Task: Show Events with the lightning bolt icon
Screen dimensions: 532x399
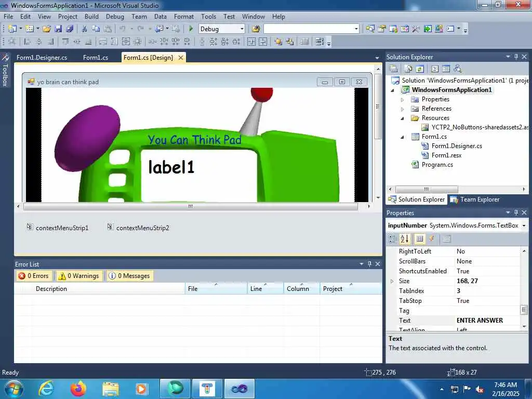Action: (x=432, y=239)
